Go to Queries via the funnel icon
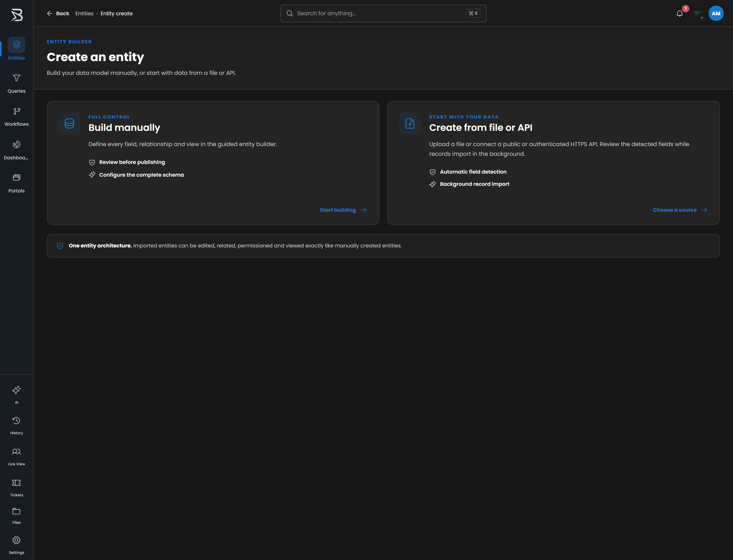Screen dimensions: 733x560 [x=16, y=84]
